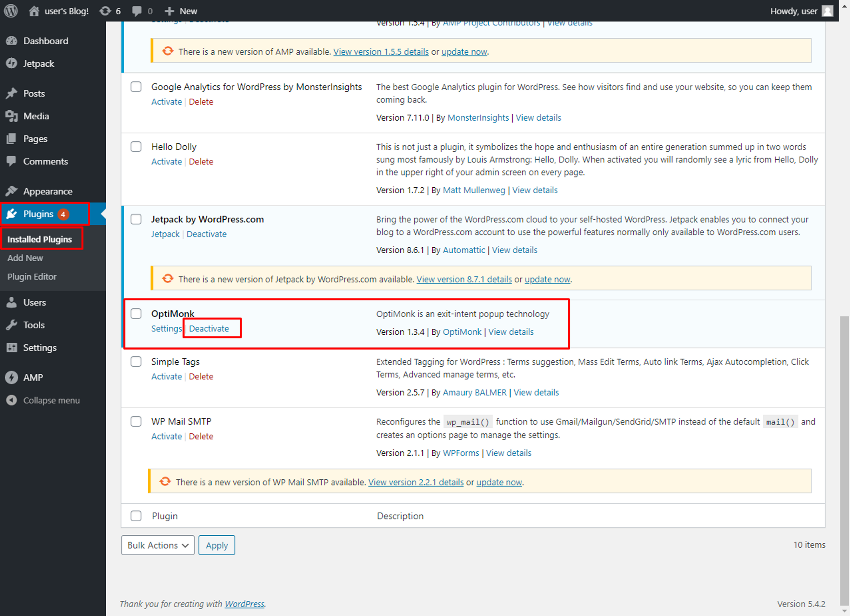Click the AMP update refresh icon
This screenshot has width=850, height=616.
pyautogui.click(x=168, y=51)
